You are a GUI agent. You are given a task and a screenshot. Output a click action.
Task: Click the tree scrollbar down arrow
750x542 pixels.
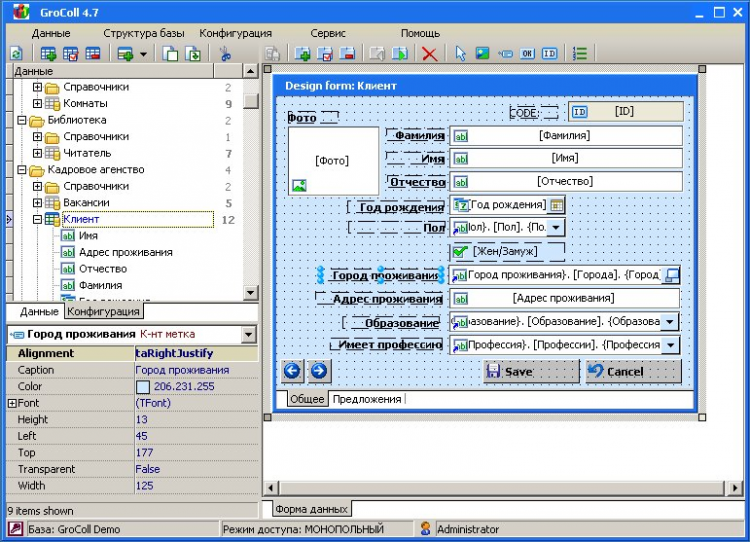coord(250,292)
